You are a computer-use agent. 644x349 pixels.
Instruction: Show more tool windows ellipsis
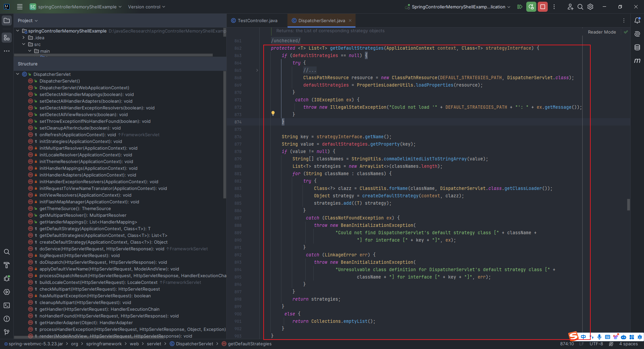(7, 51)
